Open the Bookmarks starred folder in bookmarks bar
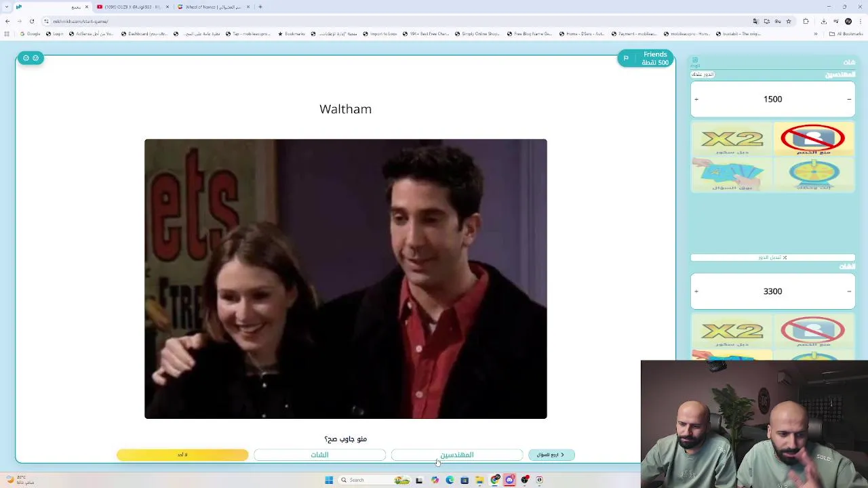 [x=292, y=34]
